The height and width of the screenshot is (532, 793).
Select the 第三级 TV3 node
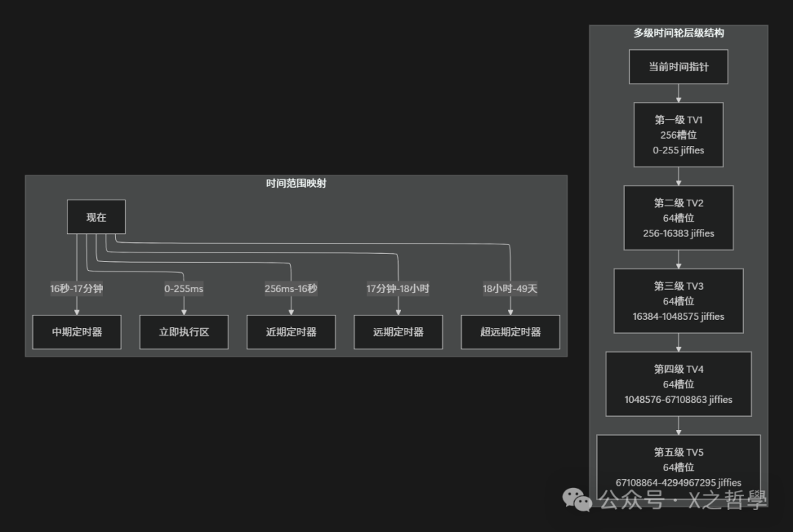tap(678, 301)
